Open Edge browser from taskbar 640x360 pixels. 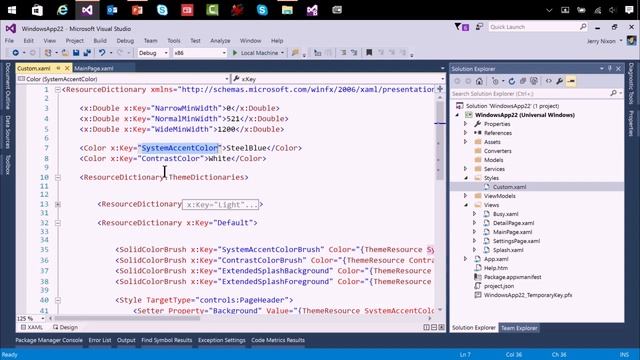[62, 10]
